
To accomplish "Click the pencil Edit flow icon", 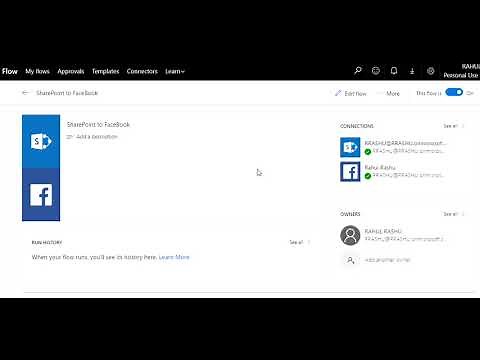I will pyautogui.click(x=338, y=93).
